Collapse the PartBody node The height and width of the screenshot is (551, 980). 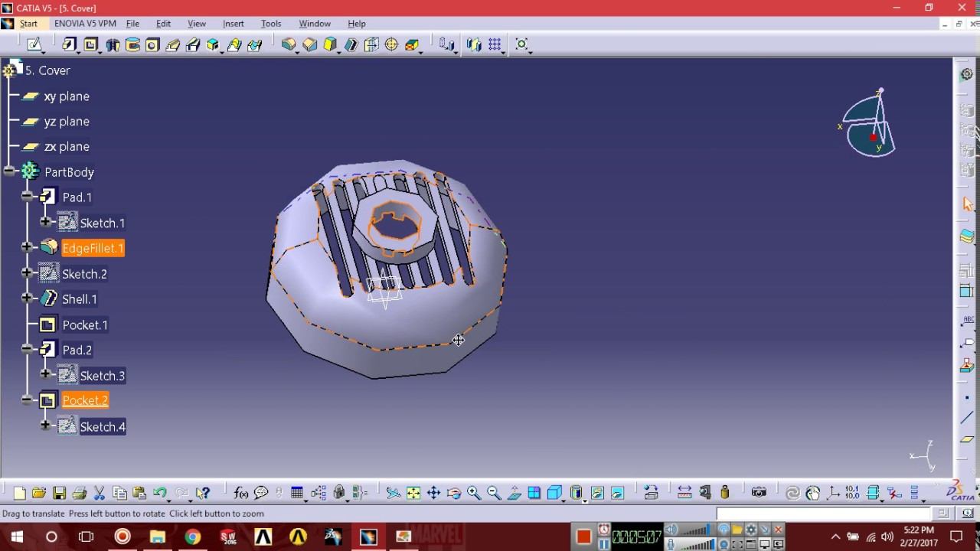click(x=9, y=171)
